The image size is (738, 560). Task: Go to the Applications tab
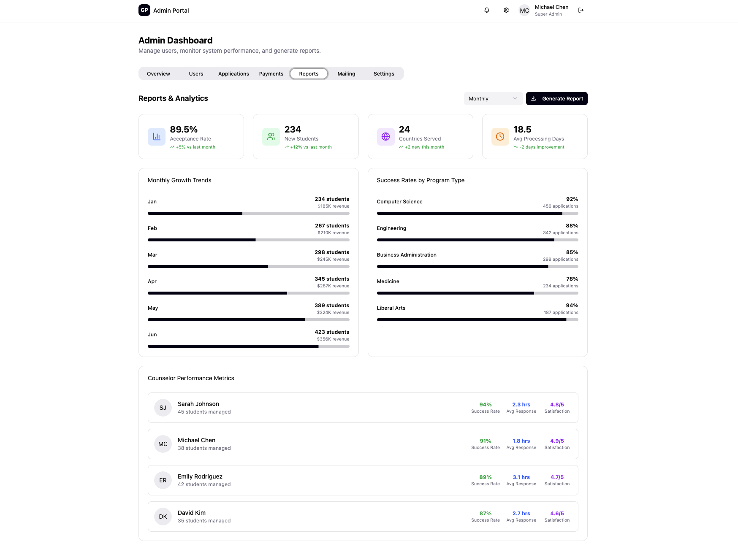click(x=233, y=74)
